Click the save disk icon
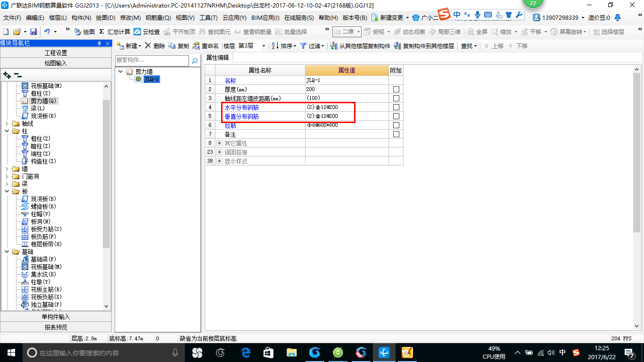The width and height of the screenshot is (644, 362). click(x=33, y=32)
